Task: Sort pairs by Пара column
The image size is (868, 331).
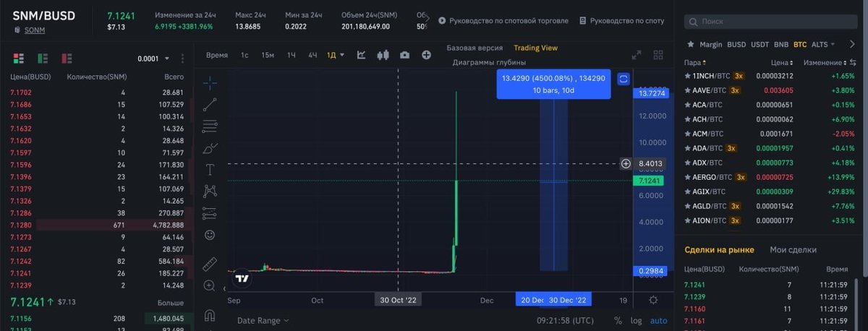Action: point(696,63)
